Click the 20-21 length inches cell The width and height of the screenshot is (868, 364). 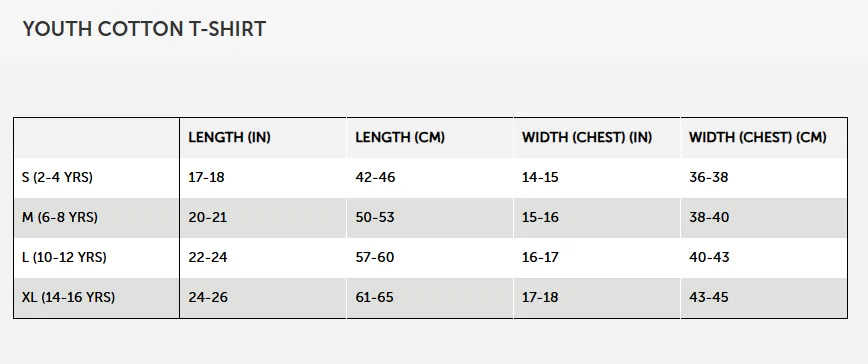208,217
